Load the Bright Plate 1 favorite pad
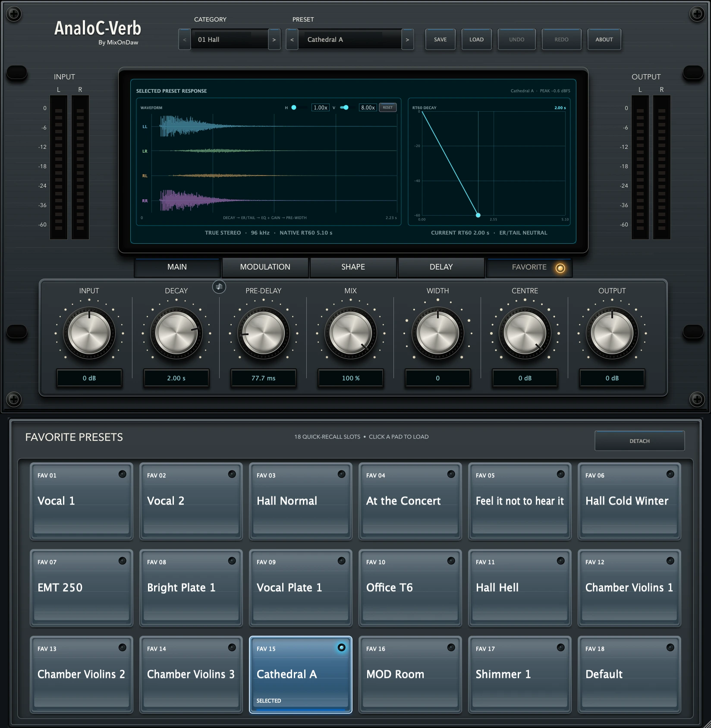 [x=191, y=588]
